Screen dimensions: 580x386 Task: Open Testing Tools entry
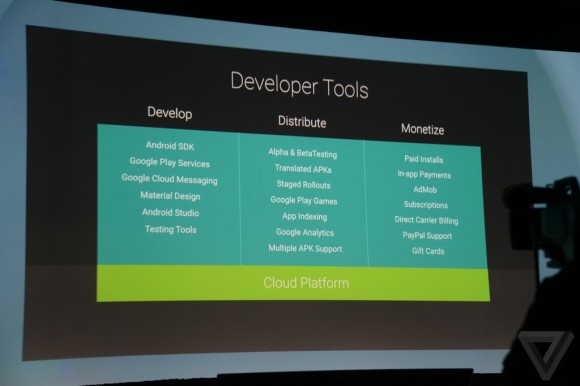[x=171, y=230]
